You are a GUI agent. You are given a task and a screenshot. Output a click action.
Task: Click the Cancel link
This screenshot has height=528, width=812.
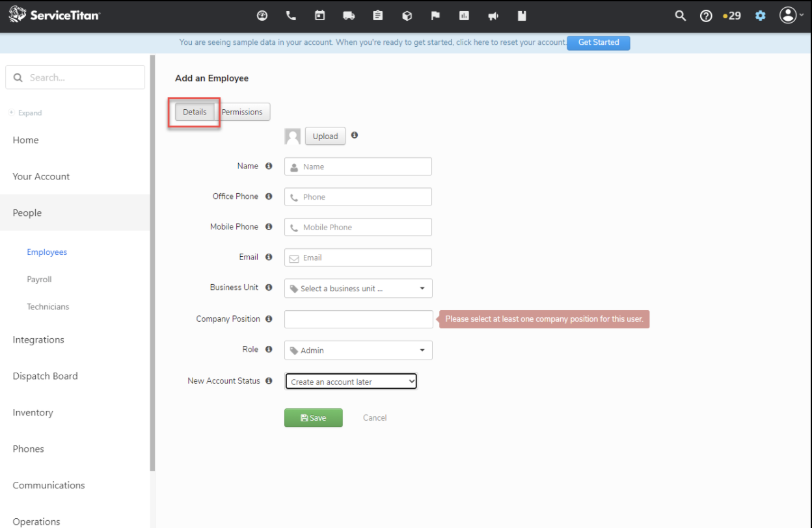pos(375,418)
